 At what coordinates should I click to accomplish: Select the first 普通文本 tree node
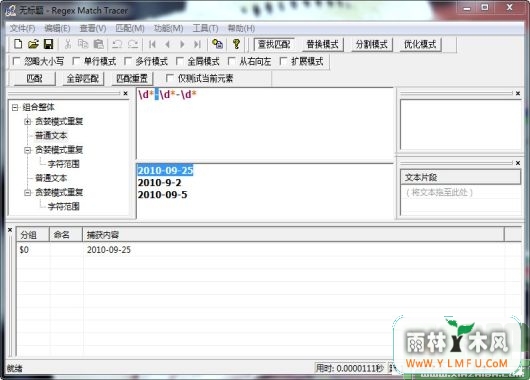[x=51, y=136]
